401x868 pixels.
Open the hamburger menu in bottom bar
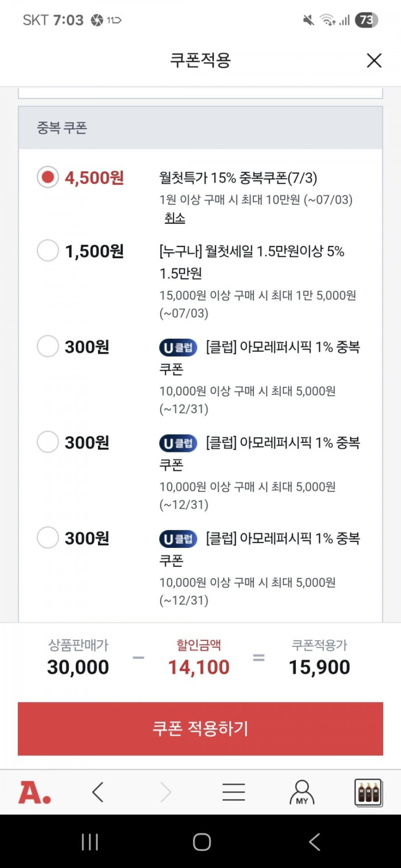pyautogui.click(x=234, y=792)
